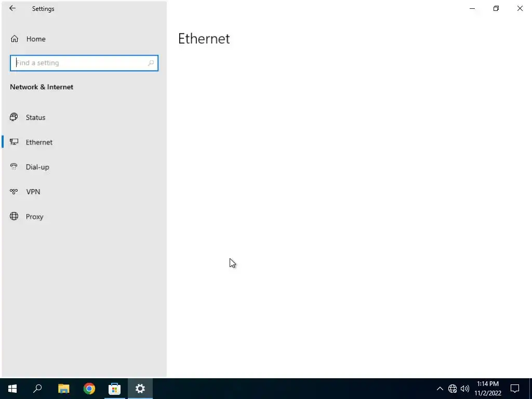Go back using the Settings back arrow
Image resolution: width=532 pixels, height=399 pixels.
(12, 8)
